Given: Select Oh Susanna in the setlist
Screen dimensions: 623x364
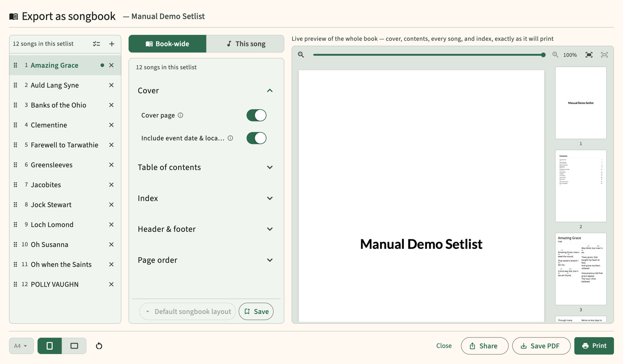Looking at the screenshot, I should (49, 244).
